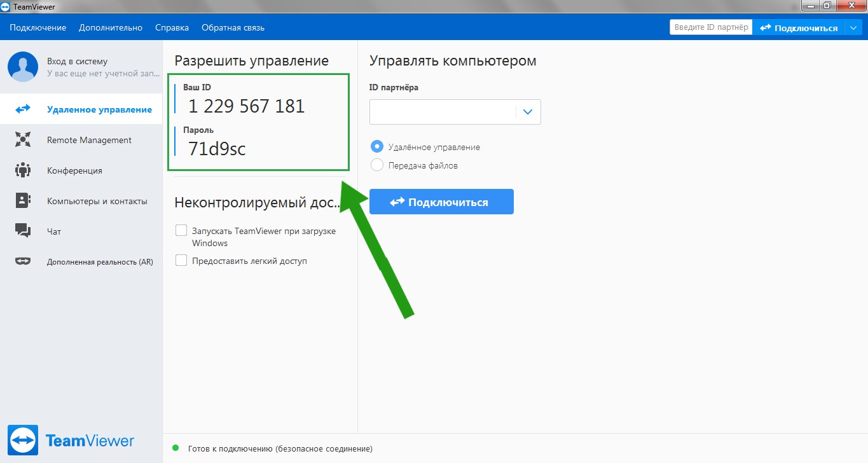The height and width of the screenshot is (463, 868).
Task: Enable Запускать TeamViewer при загрузке Windows checkbox
Action: [x=181, y=230]
